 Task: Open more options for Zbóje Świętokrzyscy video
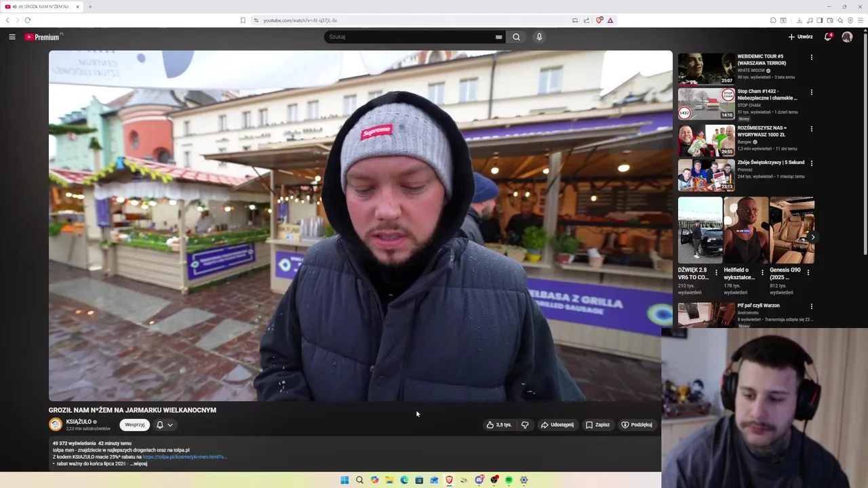[x=811, y=163]
